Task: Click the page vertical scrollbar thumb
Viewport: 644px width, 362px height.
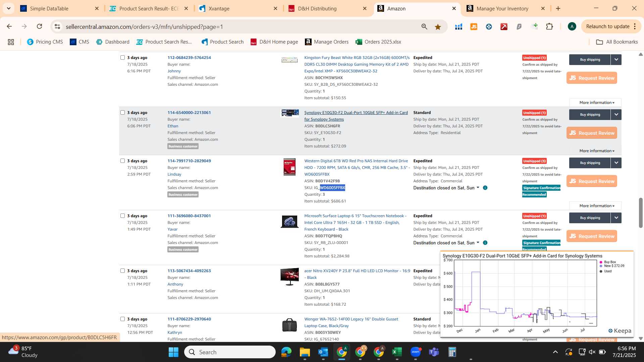Action: coord(641,213)
